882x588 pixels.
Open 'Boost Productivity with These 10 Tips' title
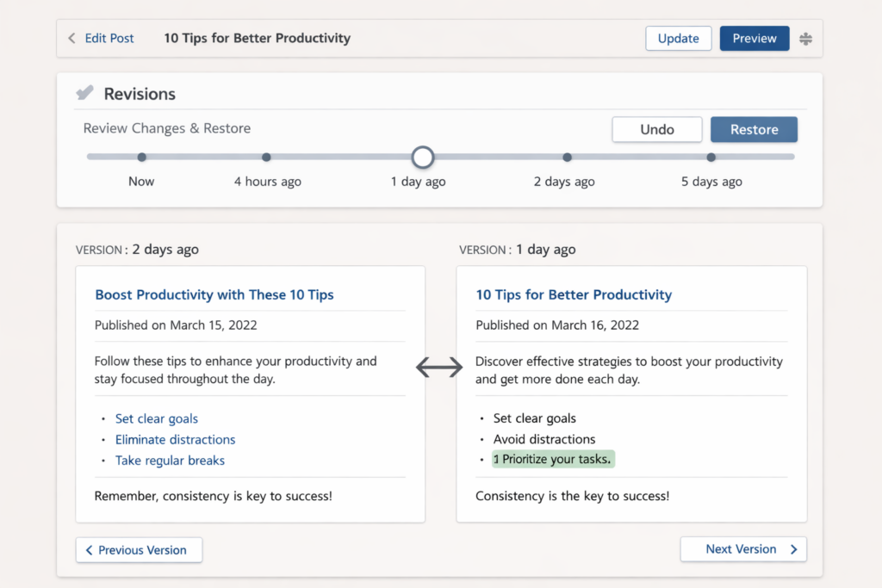point(214,294)
